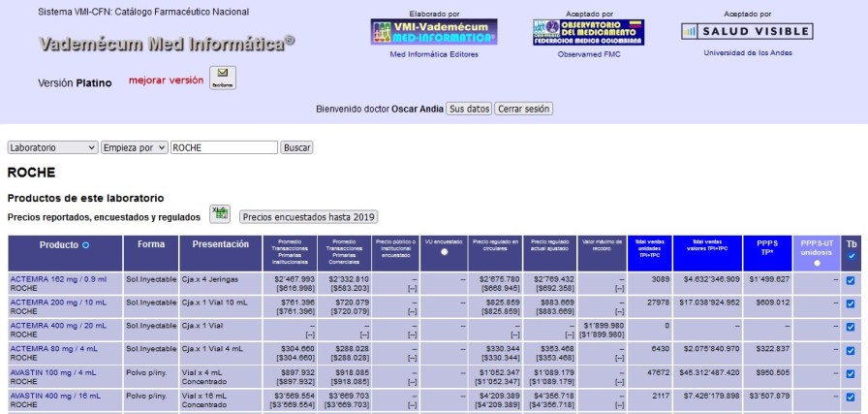Uncheck the ACTEMRA 400 mg row checkbox
Screen dimensions: 868x414
coord(851,327)
